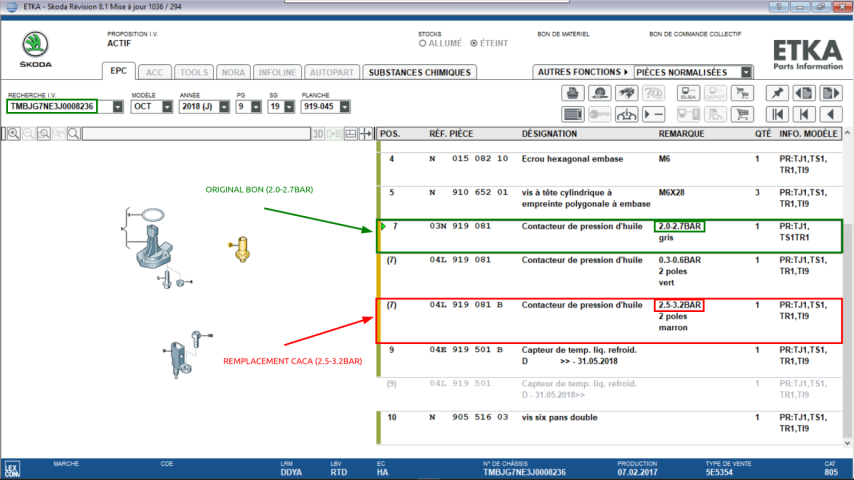Expand the Année 2018 (J) dropdown
This screenshot has height=480, width=854.
[x=224, y=107]
